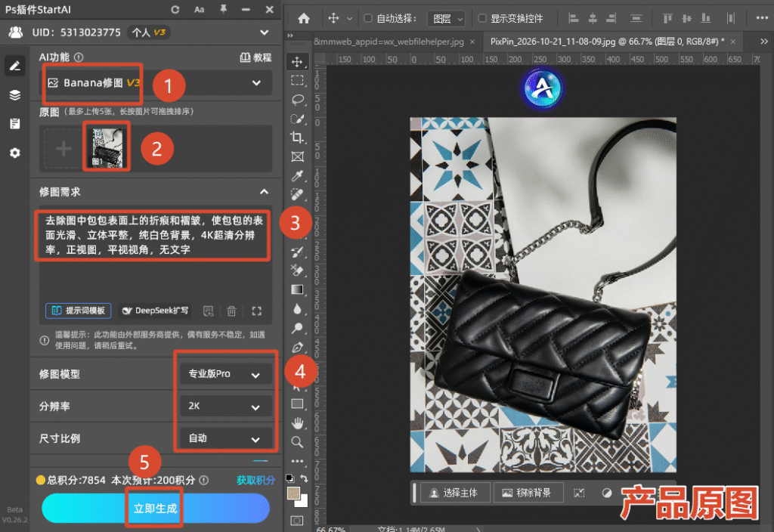Swap foreground and background colors
774x532 pixels.
(x=304, y=478)
